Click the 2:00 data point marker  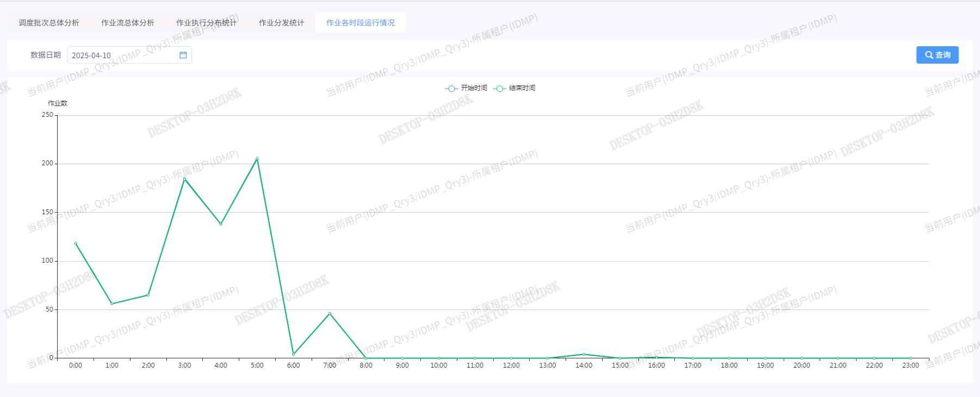click(x=148, y=295)
